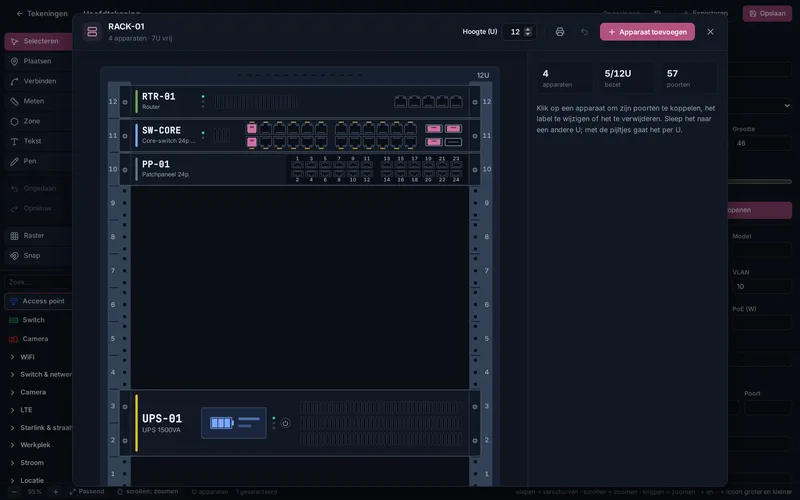Click the UPS battery display icon
This screenshot has width=800, height=500.
click(234, 423)
